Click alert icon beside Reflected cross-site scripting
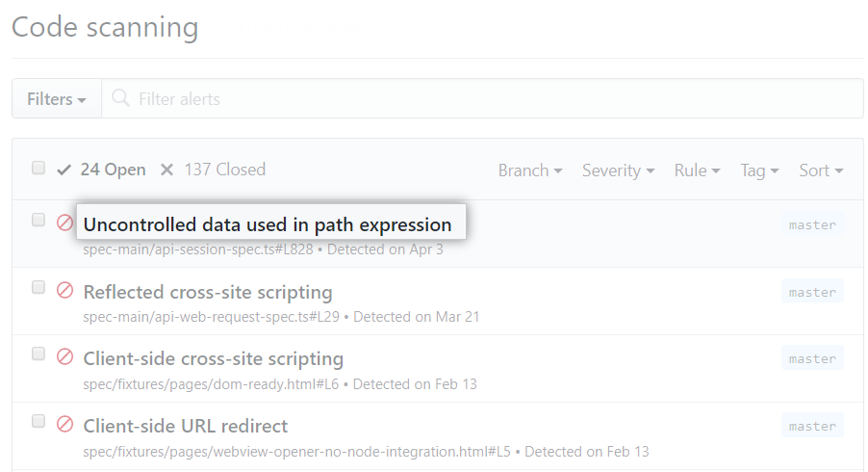This screenshot has height=472, width=868. pos(64,290)
